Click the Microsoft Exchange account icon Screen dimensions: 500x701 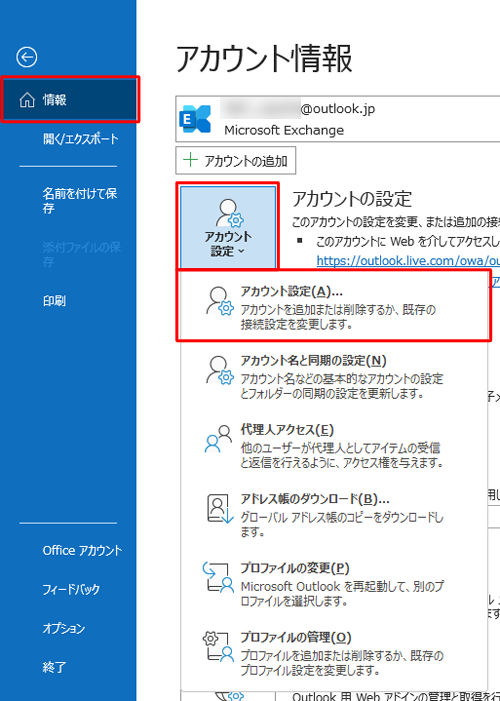pyautogui.click(x=195, y=119)
